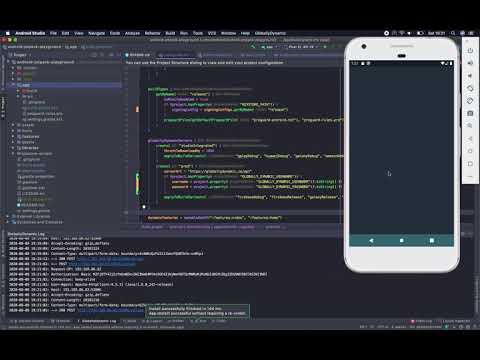
Task: Tap the Android home button on phone screen
Action: (402, 240)
